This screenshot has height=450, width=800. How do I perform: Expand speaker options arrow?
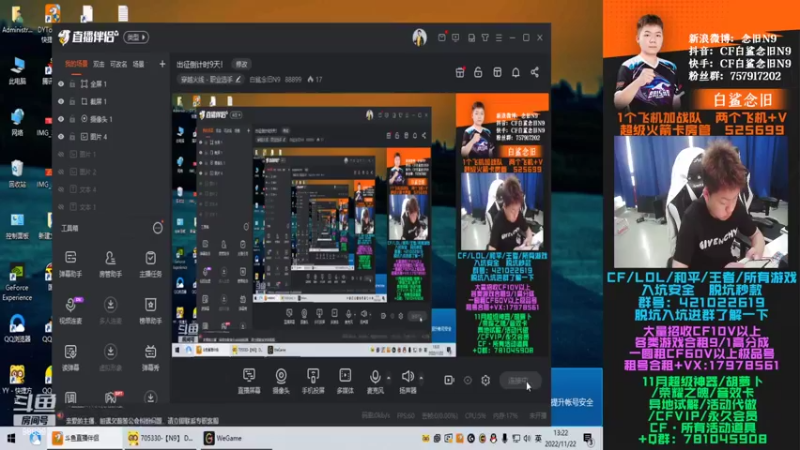pyautogui.click(x=421, y=378)
